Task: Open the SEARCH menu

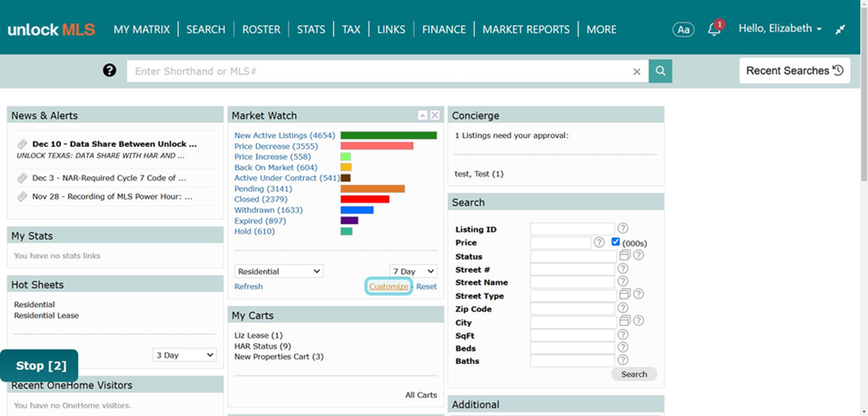Action: pos(205,29)
